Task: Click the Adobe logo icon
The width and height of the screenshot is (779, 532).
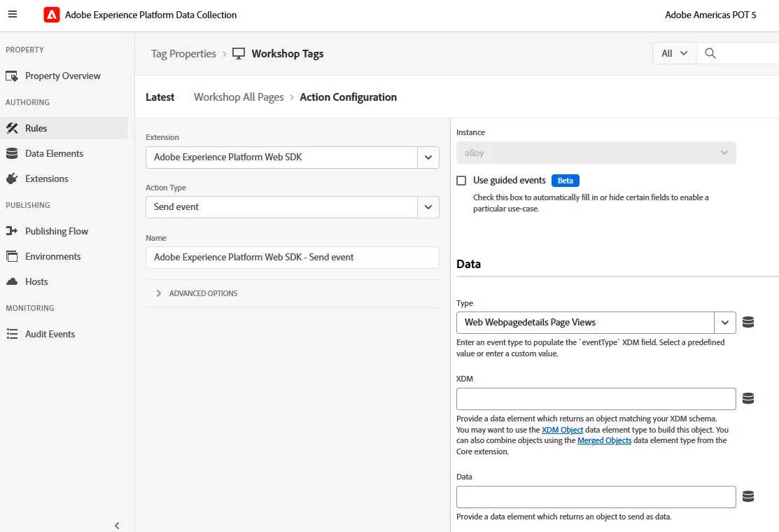Action: point(52,15)
